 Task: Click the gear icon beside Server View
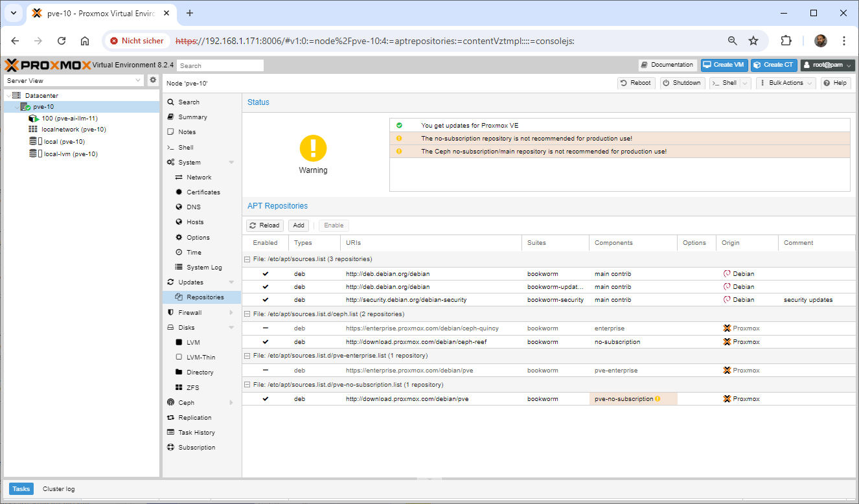[153, 80]
